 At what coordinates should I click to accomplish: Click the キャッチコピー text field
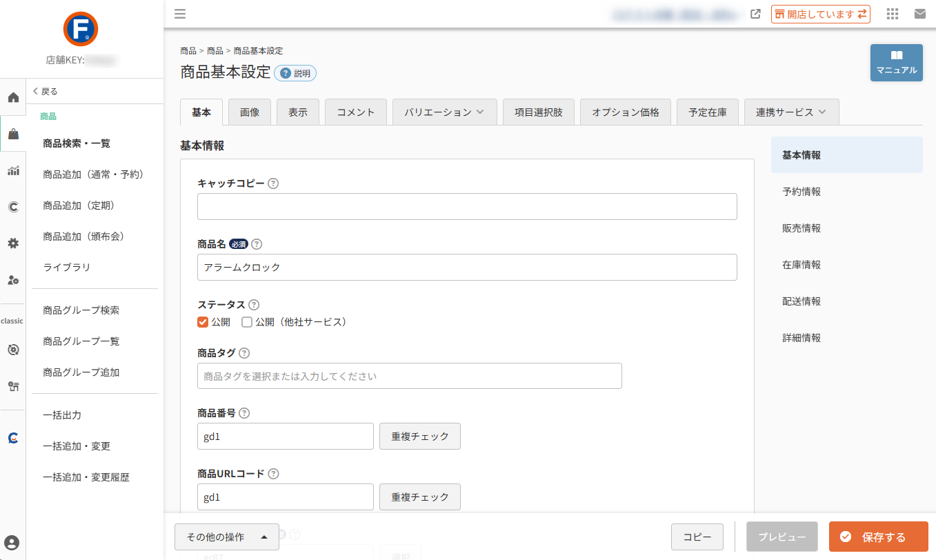tap(467, 206)
